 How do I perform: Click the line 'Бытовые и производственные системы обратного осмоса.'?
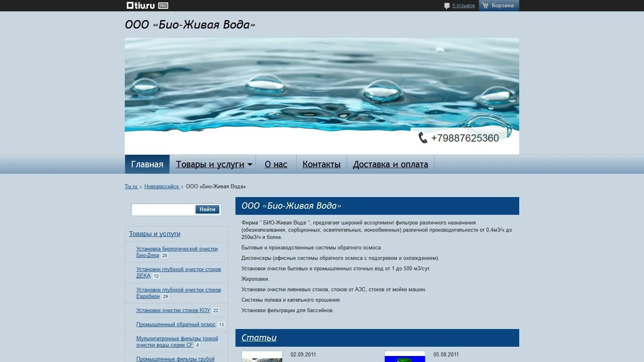(x=312, y=248)
